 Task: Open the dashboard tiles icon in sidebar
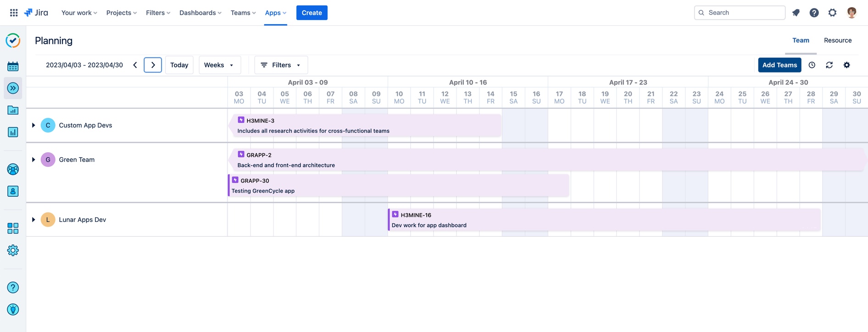tap(13, 228)
